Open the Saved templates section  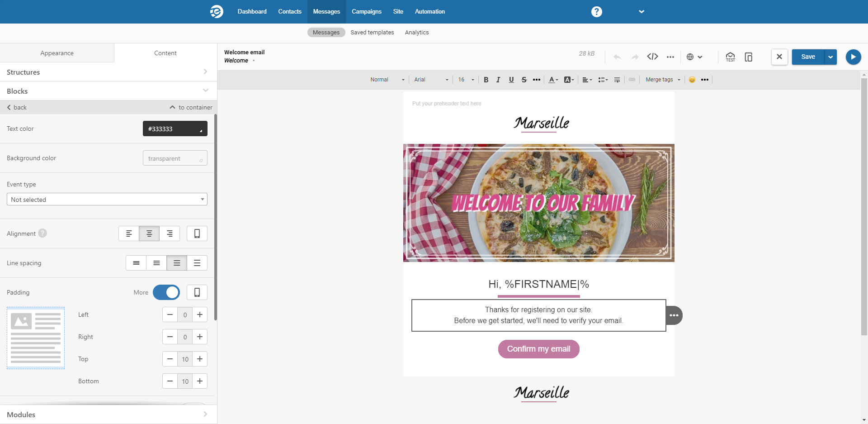pyautogui.click(x=372, y=32)
